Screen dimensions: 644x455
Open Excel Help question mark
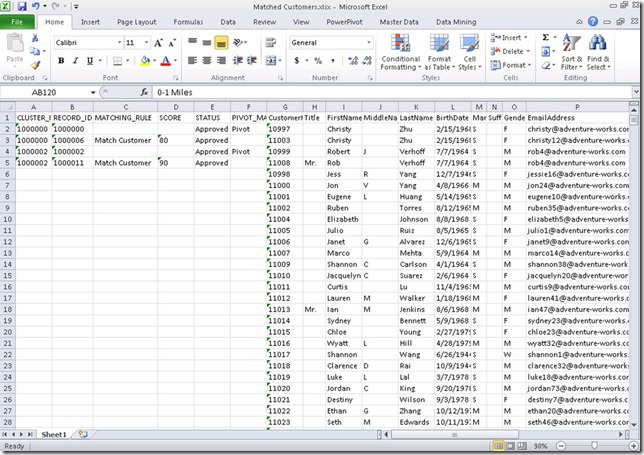[x=593, y=21]
